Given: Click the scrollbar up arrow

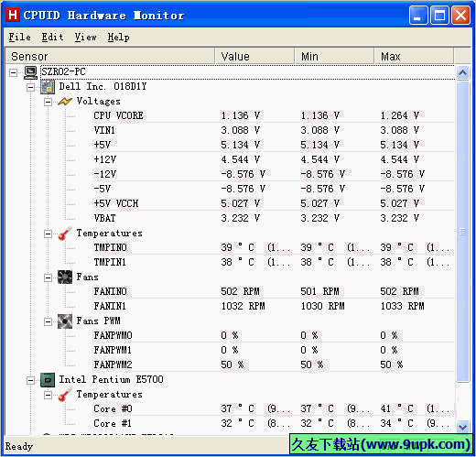Looking at the screenshot, I should tap(463, 72).
